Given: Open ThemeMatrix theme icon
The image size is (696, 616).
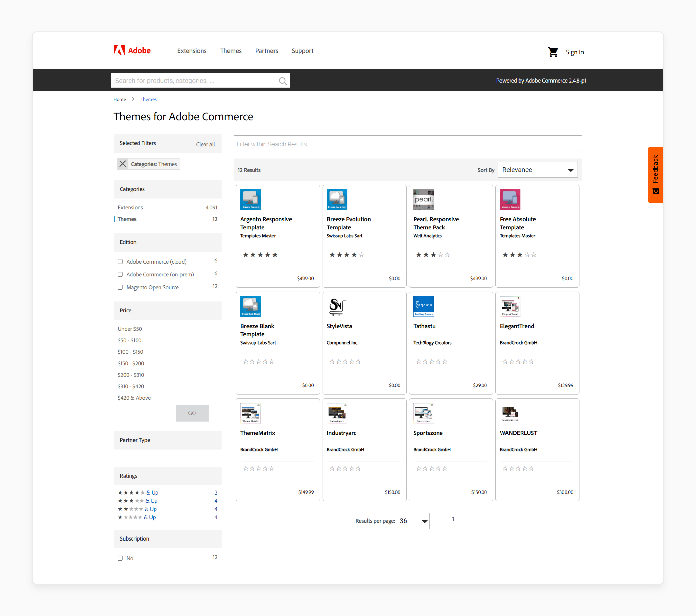Looking at the screenshot, I should (x=250, y=413).
